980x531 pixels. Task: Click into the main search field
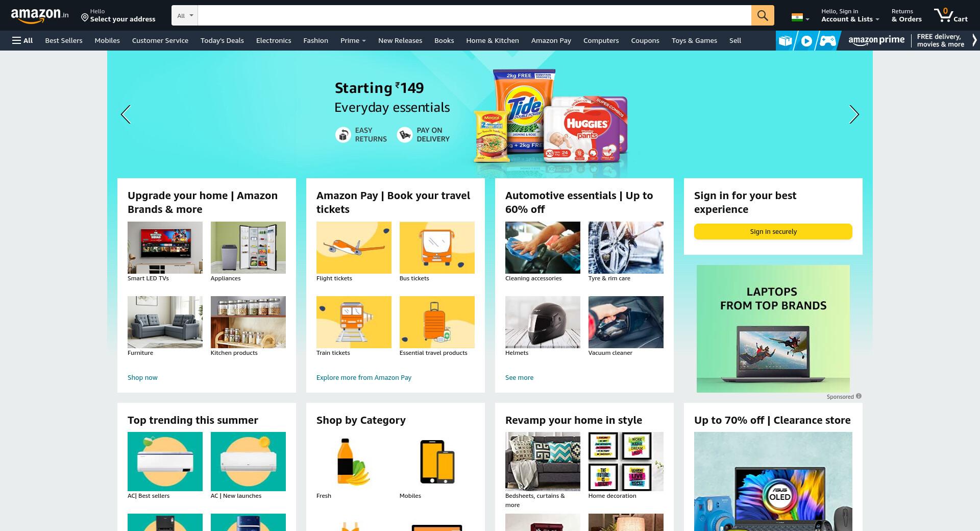474,15
